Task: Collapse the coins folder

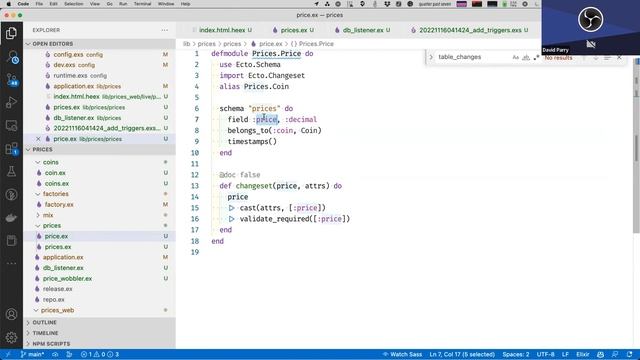Action: tap(51, 162)
